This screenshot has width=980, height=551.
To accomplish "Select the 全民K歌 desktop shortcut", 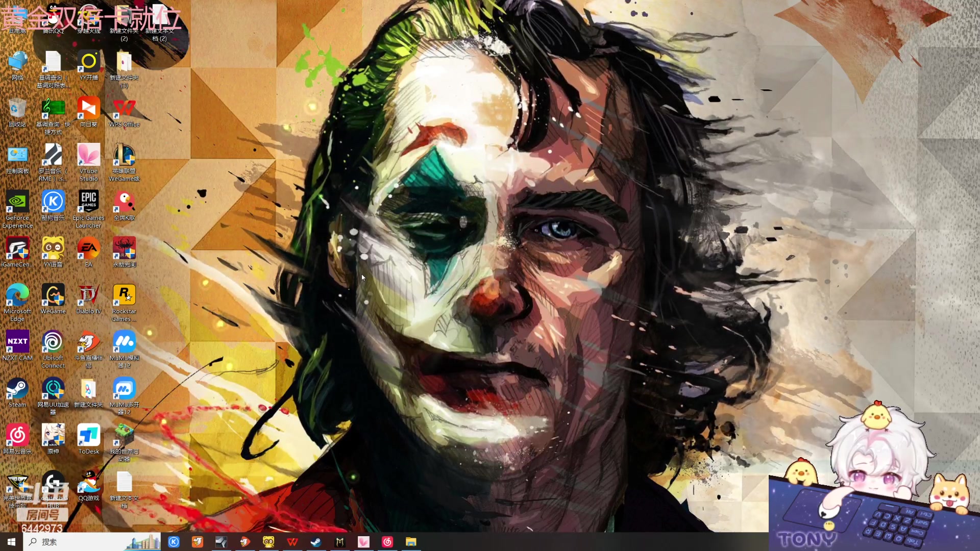I will [x=124, y=206].
